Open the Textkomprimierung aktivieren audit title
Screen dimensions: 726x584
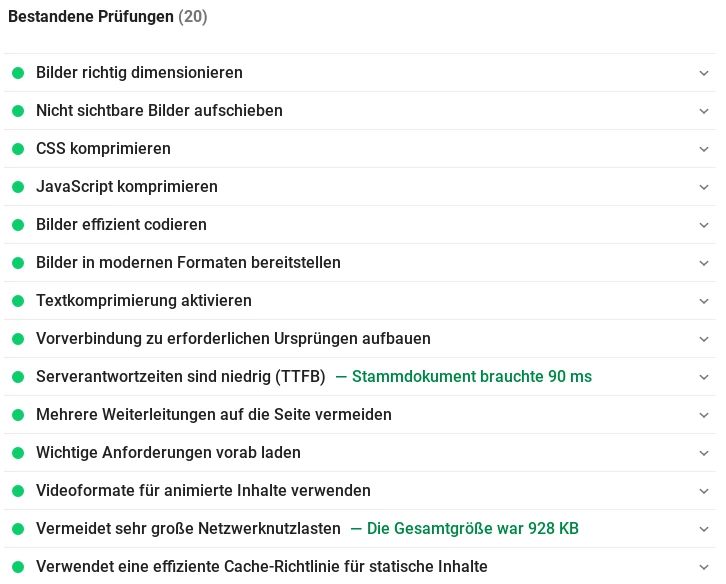pyautogui.click(x=144, y=301)
